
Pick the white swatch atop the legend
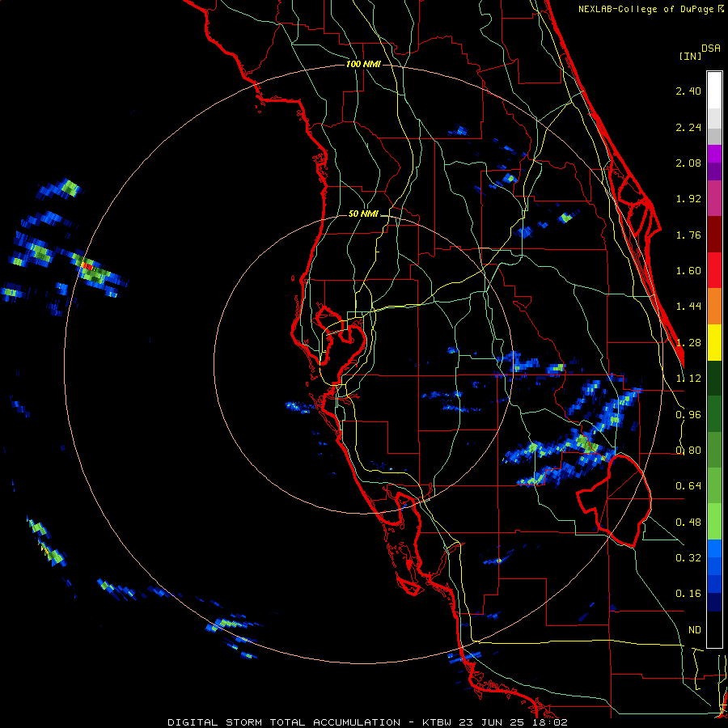[x=714, y=91]
